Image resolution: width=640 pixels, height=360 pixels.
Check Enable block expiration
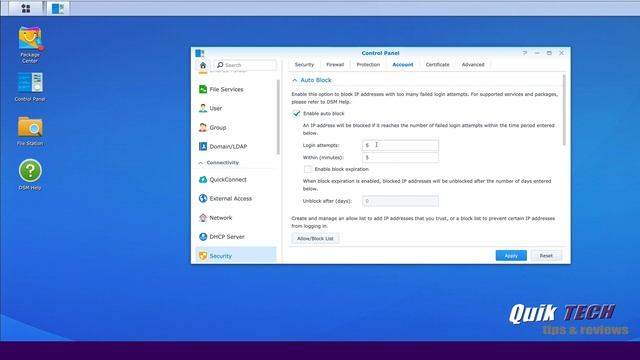click(307, 169)
